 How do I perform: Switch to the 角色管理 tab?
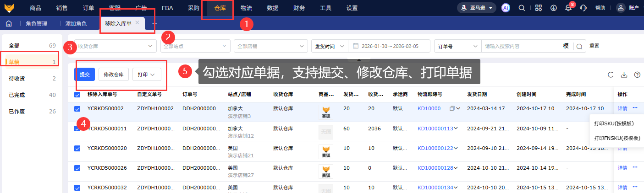click(x=37, y=23)
